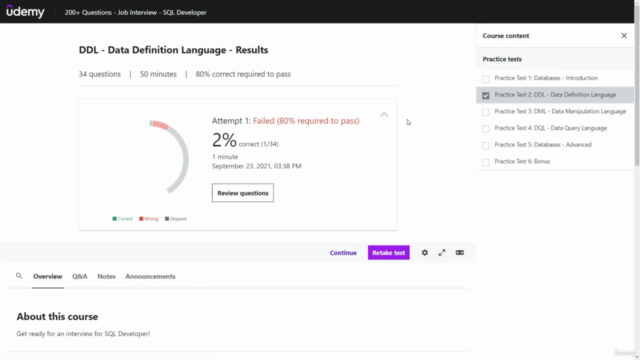Click the Skipped legend gray swatch
The height and width of the screenshot is (360, 640).
point(167,219)
